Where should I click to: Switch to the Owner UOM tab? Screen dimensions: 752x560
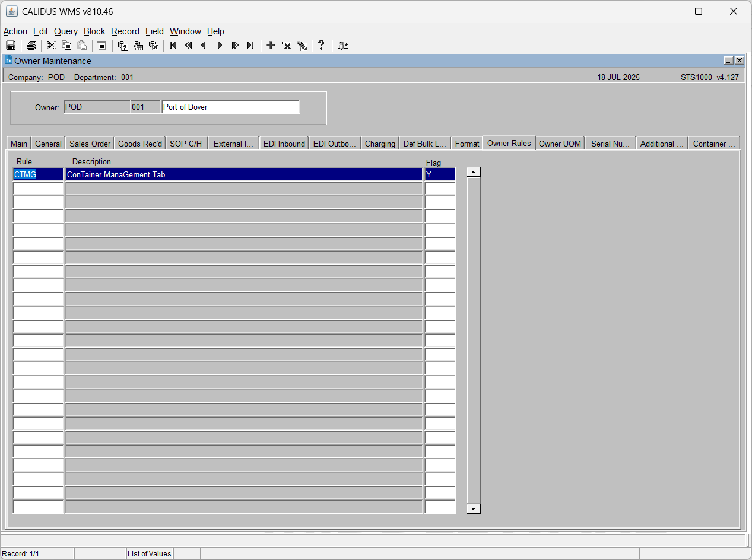point(560,144)
